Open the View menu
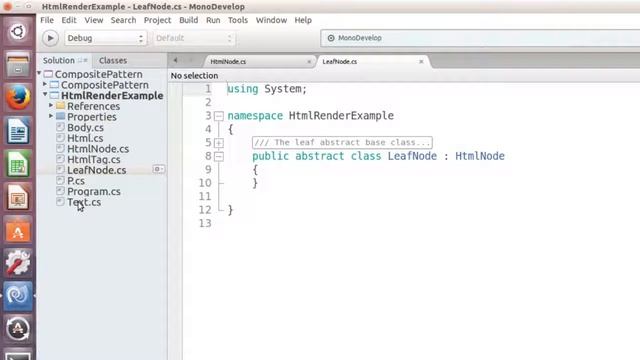 93,20
